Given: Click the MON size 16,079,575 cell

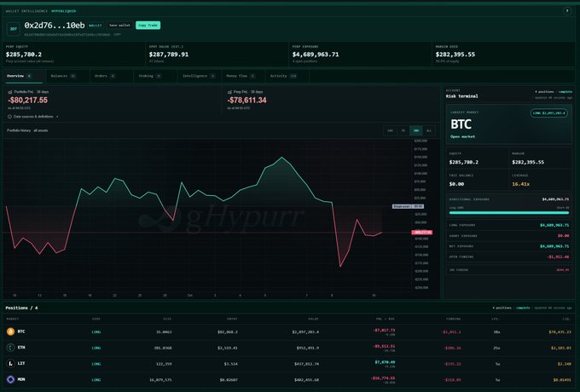Looking at the screenshot, I should [x=160, y=380].
